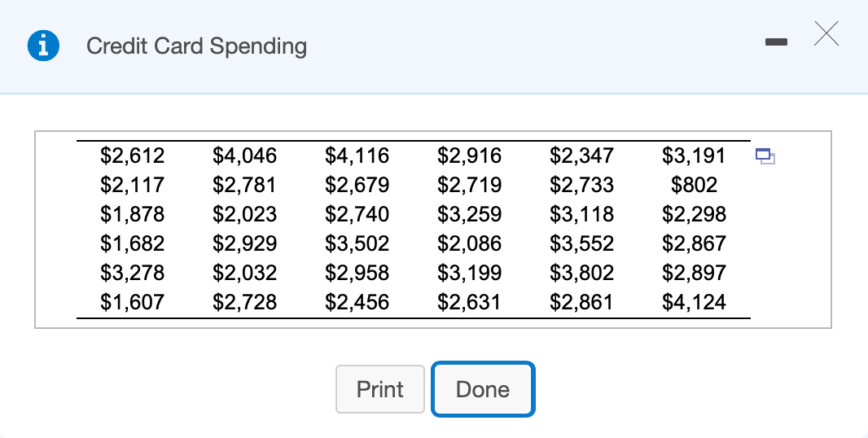Click the Done button
The image size is (868, 438).
pos(484,389)
